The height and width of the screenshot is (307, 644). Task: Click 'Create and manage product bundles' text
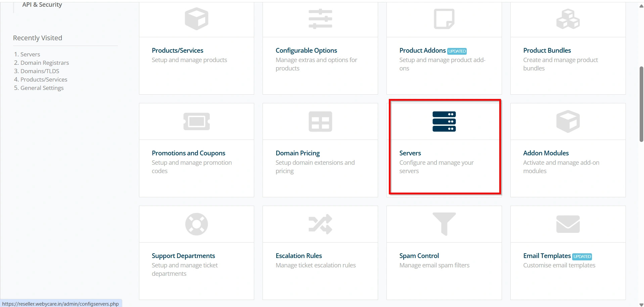click(560, 64)
